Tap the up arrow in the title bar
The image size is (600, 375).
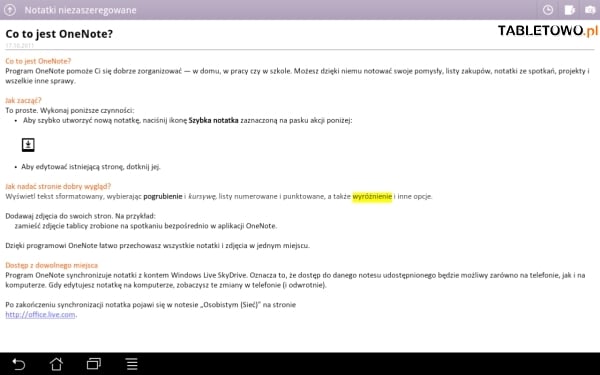point(10,10)
